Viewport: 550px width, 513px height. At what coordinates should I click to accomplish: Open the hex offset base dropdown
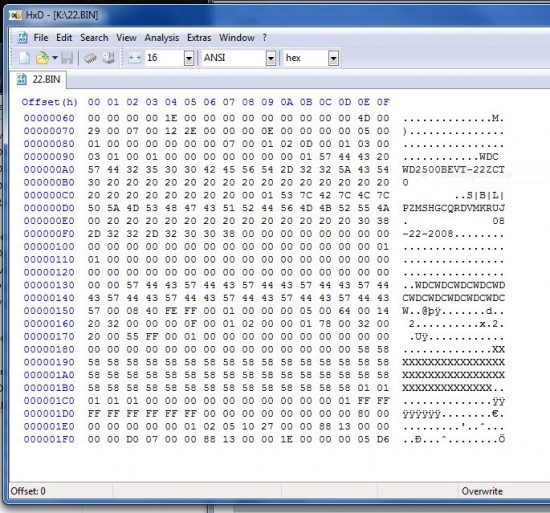point(333,58)
